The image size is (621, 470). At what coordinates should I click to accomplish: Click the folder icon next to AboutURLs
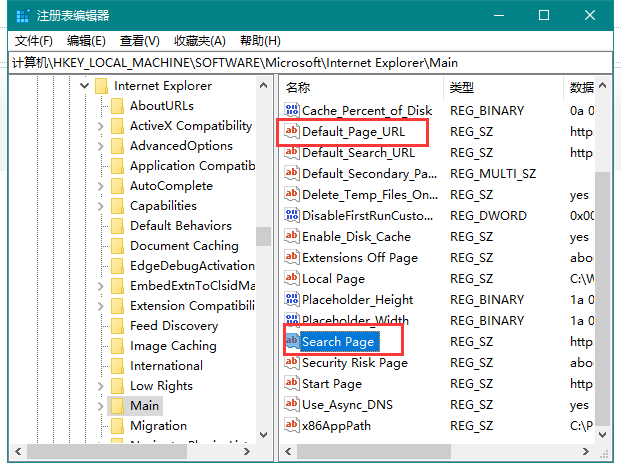point(117,106)
